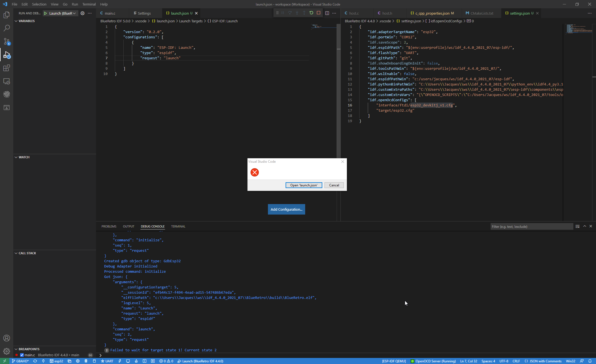
Task: Open the Espressif IDF sidebar view
Action: (x=7, y=94)
